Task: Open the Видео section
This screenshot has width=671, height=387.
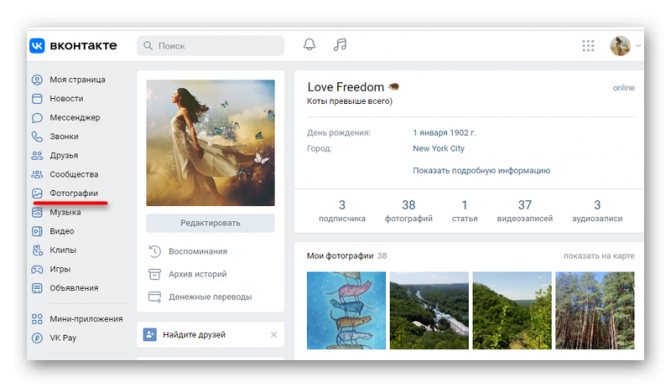Action: [62, 231]
